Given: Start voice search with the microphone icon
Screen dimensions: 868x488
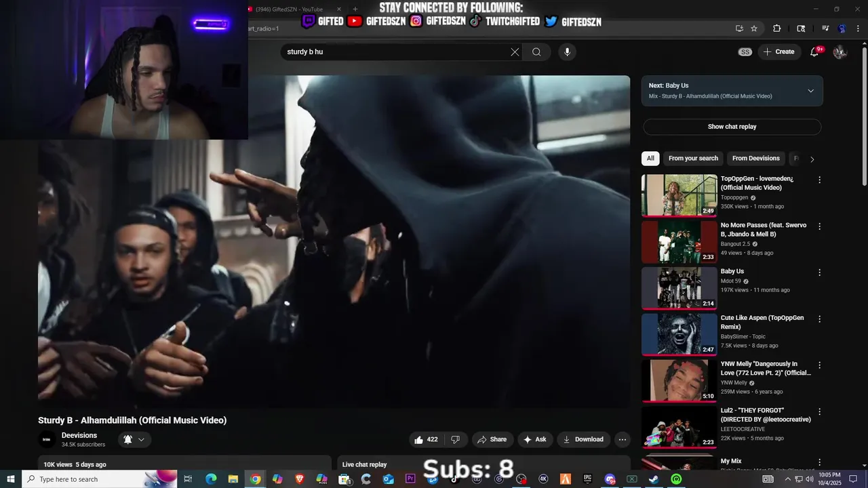Looking at the screenshot, I should pos(568,52).
